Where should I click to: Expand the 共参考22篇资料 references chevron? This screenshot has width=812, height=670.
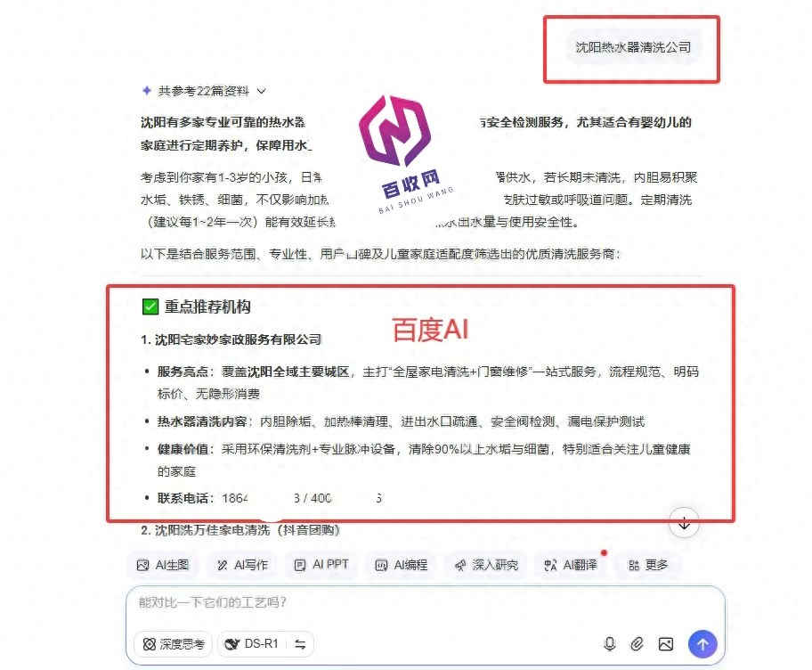point(262,91)
